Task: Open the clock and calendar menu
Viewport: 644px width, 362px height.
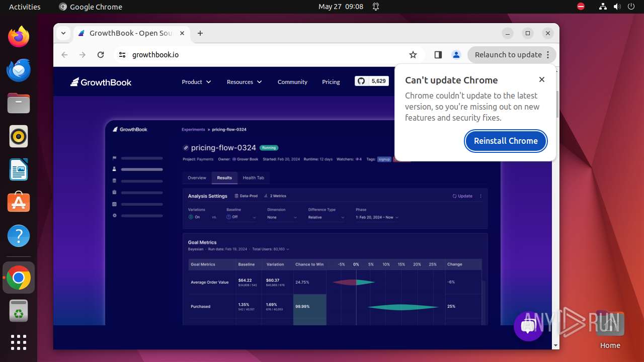Action: point(341,7)
